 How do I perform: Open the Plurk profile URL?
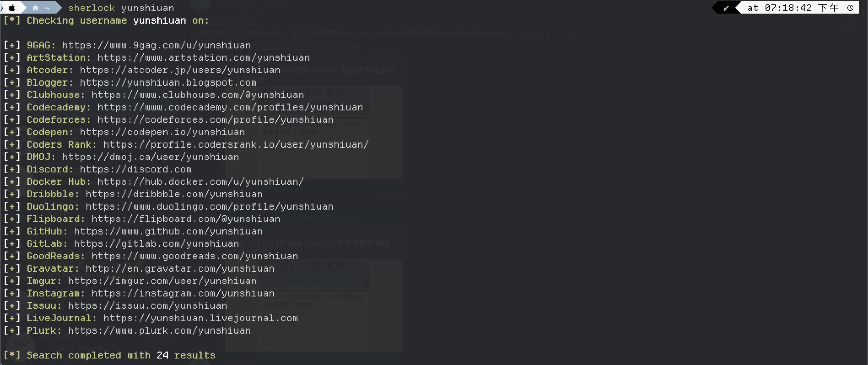(x=159, y=331)
